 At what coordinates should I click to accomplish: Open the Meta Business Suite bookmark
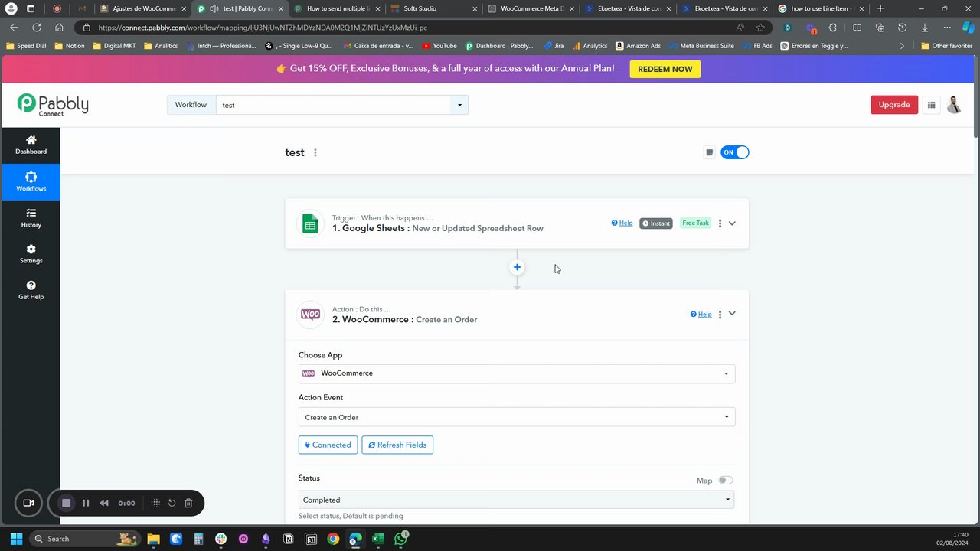coord(701,46)
